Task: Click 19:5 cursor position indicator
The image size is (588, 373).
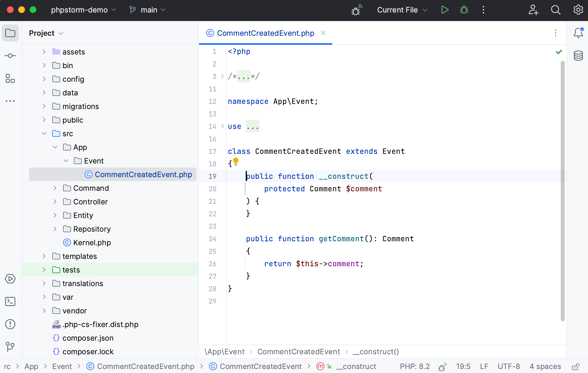Action: (x=463, y=366)
